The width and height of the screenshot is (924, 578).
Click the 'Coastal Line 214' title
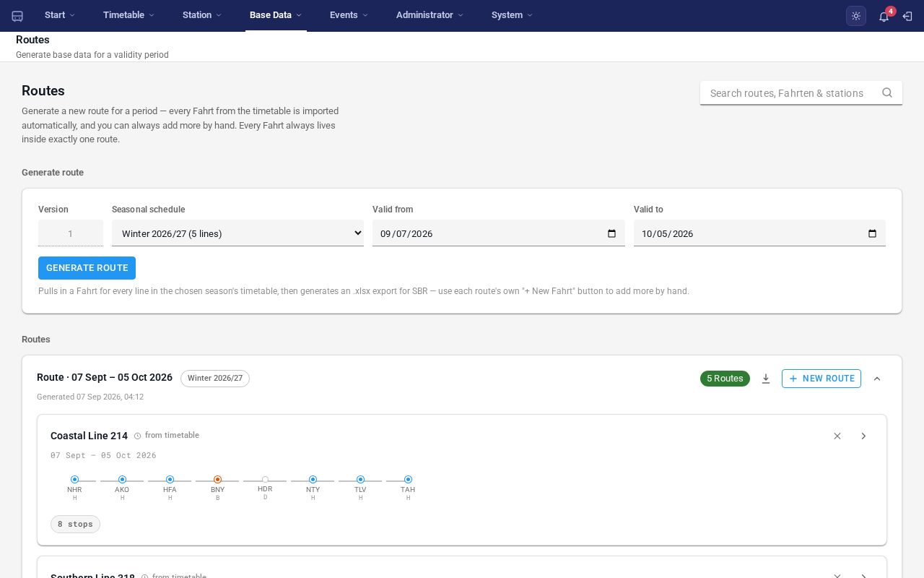click(x=89, y=436)
